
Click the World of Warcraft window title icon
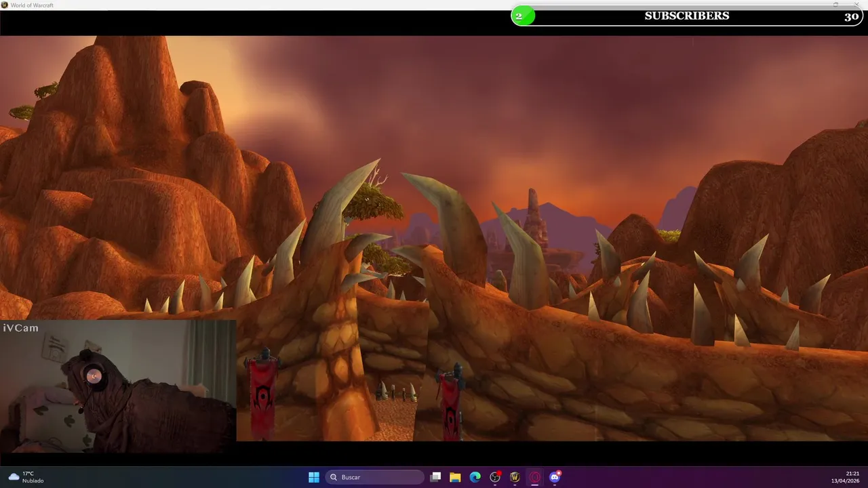tap(5, 5)
